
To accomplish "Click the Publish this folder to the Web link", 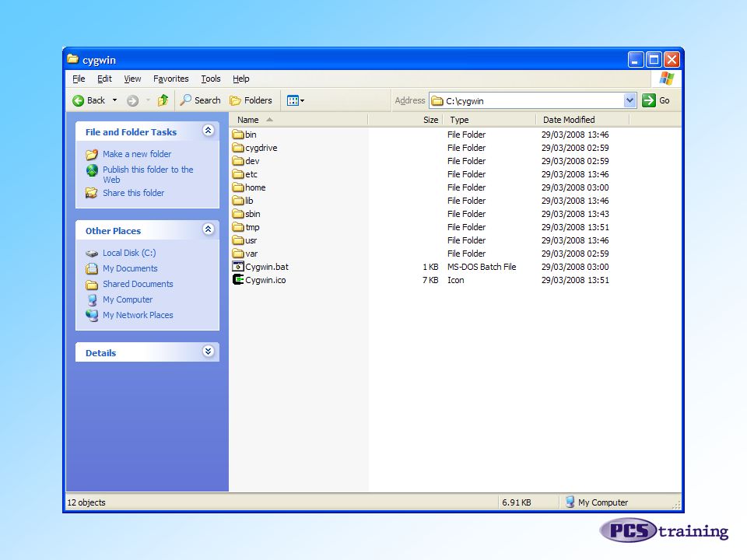I will point(148,174).
